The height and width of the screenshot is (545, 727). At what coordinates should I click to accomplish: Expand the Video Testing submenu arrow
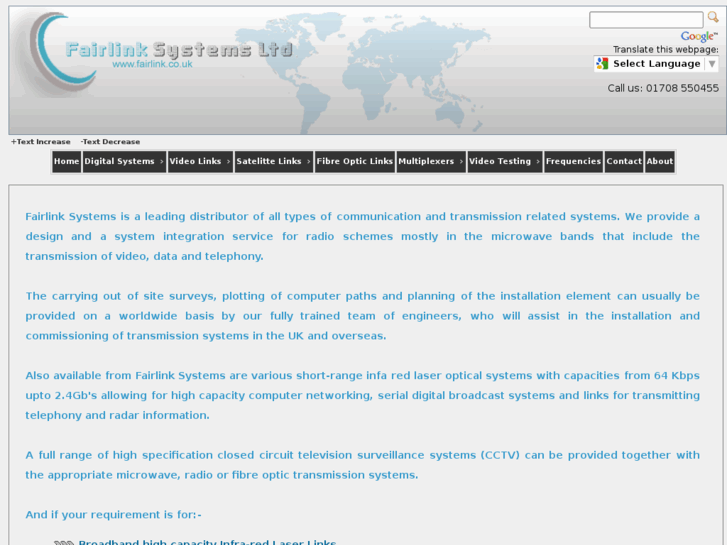538,161
